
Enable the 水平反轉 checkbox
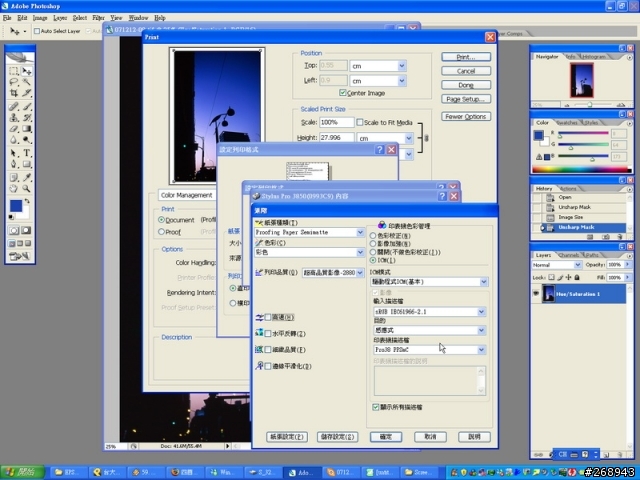point(268,333)
